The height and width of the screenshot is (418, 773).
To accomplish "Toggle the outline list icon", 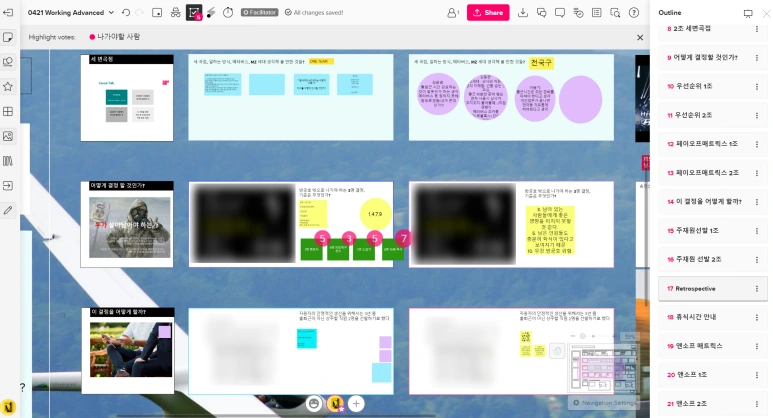I will tap(597, 13).
